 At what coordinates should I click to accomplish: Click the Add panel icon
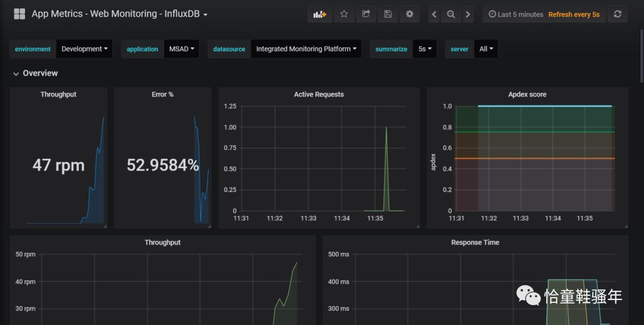click(320, 14)
